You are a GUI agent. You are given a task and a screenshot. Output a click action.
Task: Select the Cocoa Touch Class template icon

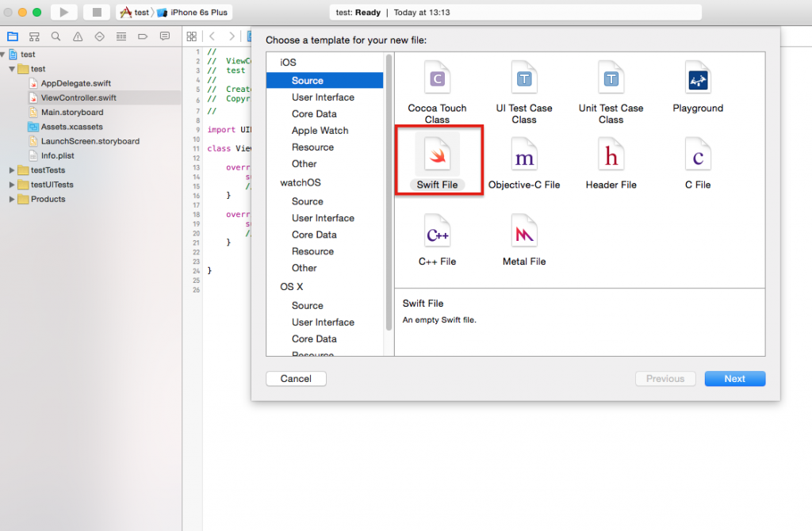pos(437,79)
